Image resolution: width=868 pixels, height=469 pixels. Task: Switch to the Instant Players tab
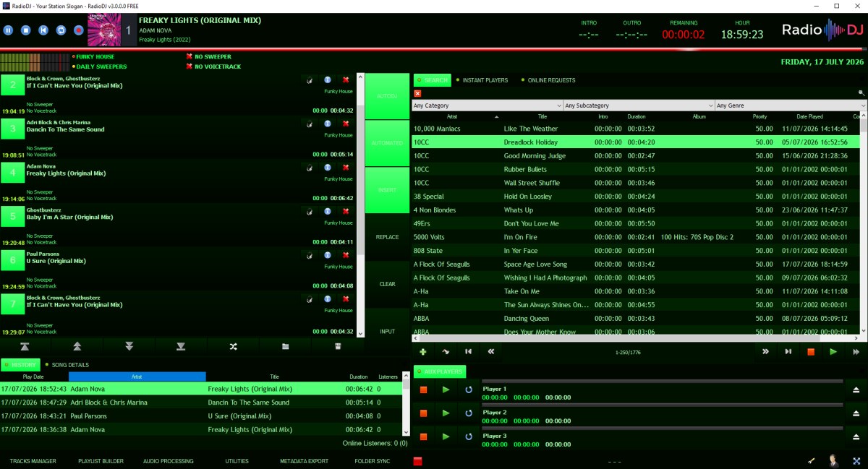[x=485, y=80]
